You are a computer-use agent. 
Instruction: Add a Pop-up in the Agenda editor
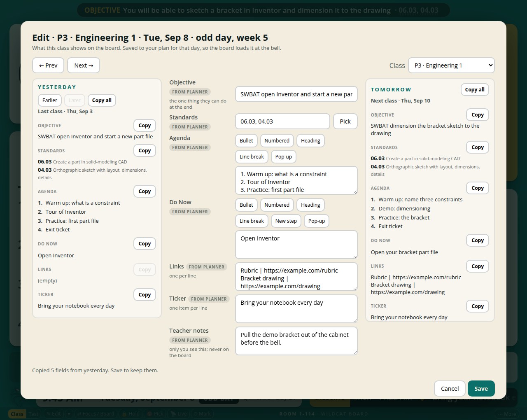tap(283, 157)
